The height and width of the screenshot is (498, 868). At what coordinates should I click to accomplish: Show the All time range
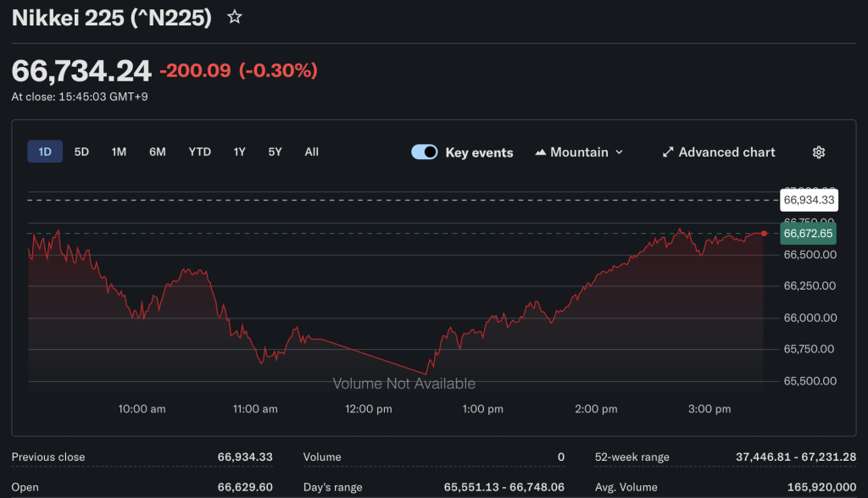pos(312,152)
